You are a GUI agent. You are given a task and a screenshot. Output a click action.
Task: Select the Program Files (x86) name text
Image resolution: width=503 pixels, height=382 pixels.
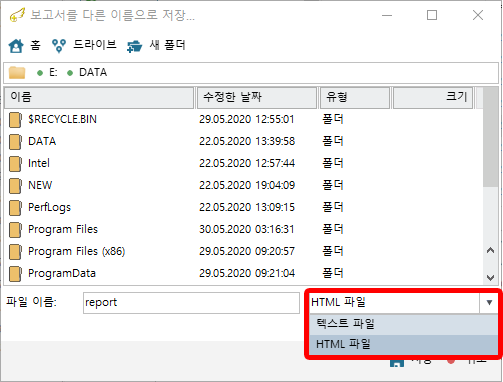click(x=77, y=251)
